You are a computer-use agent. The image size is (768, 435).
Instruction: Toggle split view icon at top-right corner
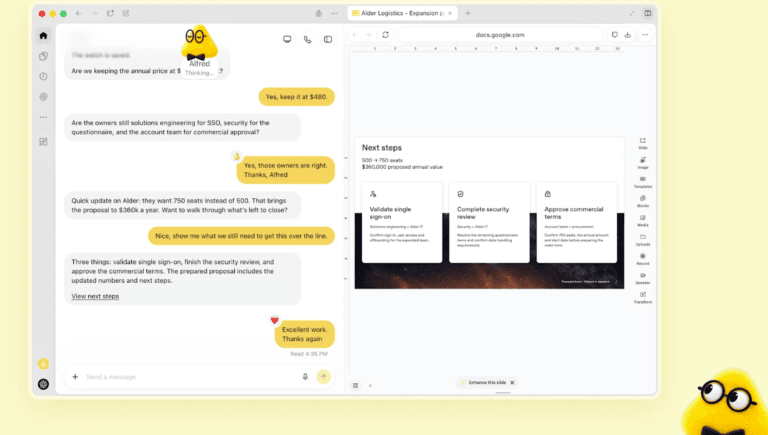tap(648, 13)
